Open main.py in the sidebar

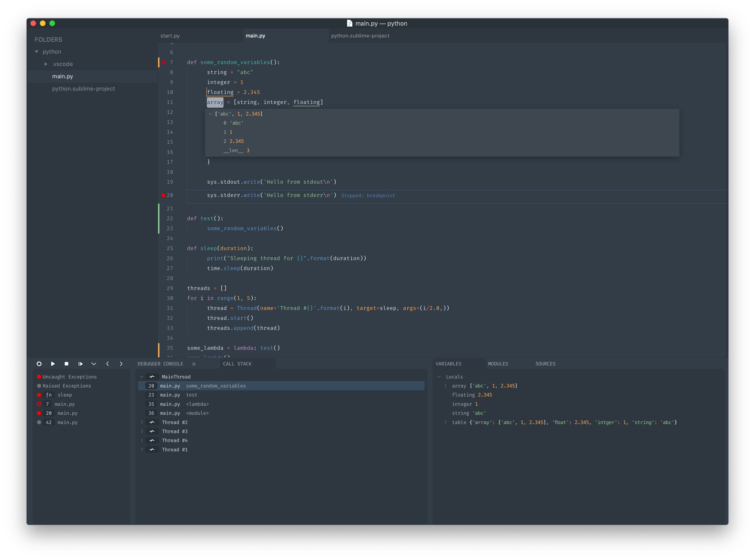coord(92,76)
